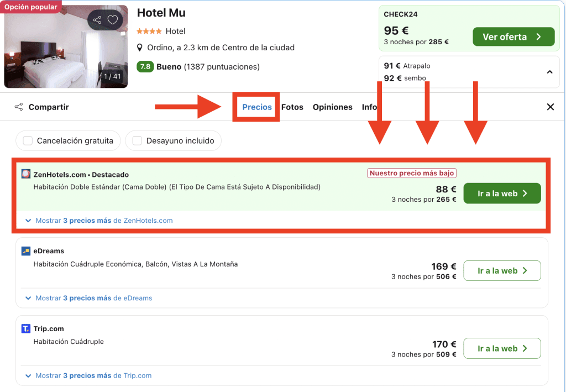The height and width of the screenshot is (392, 566).
Task: Click the location pin icon near Ordino
Action: click(140, 48)
